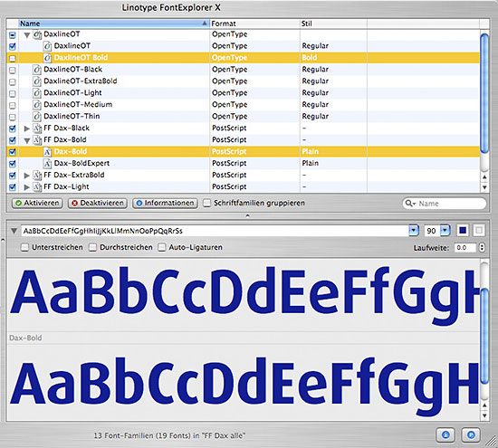The height and width of the screenshot is (448, 498).
Task: Click the right round blue button at bottom
Action: (x=471, y=434)
